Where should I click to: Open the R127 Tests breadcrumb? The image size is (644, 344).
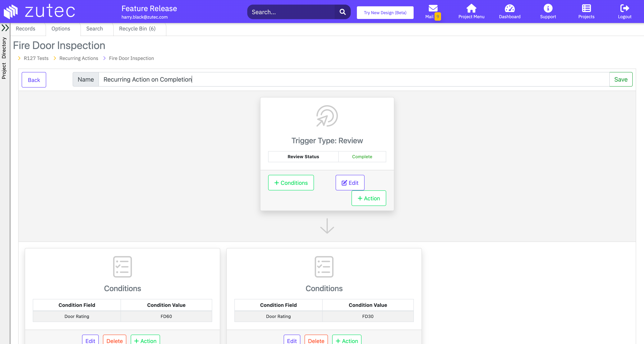coord(36,58)
